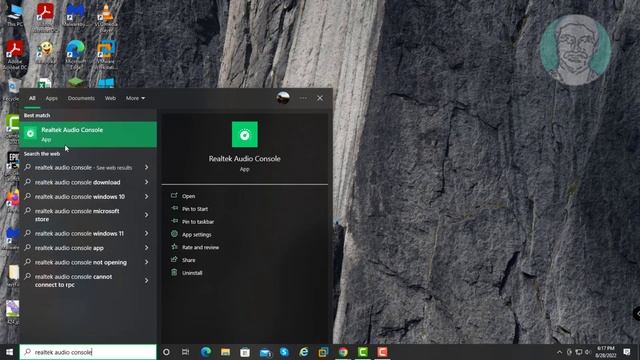Select suggestion 'realtek audio console app'

[69, 248]
